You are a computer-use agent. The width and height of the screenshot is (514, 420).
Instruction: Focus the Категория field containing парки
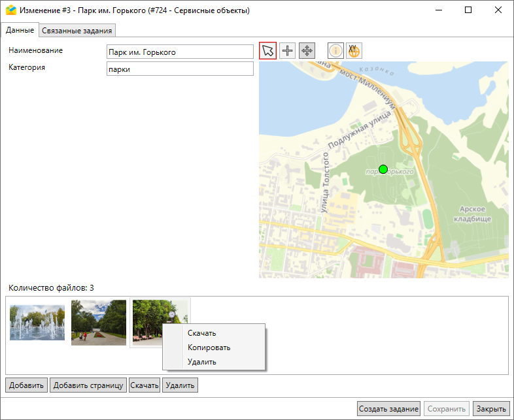[180, 69]
